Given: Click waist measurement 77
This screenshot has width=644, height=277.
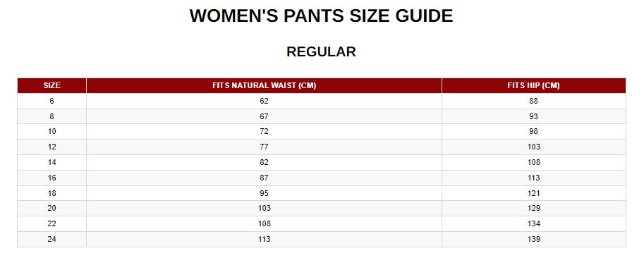Looking at the screenshot, I should [x=264, y=147].
